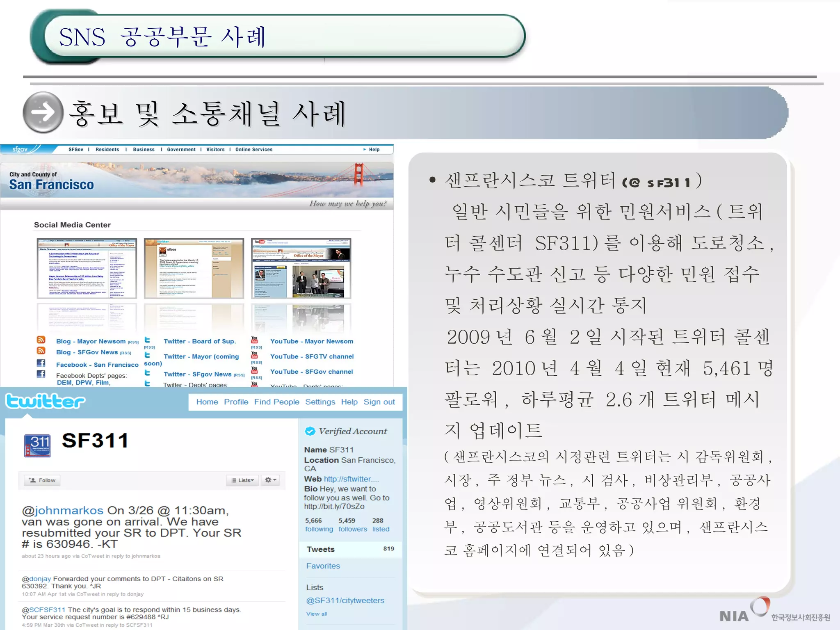Open the YouTube Mayor's Office thumbnail
The image size is (840, 630).
pos(301,268)
